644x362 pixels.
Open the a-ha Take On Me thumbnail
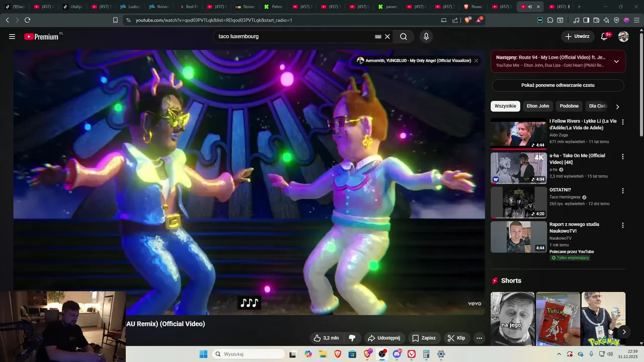(518, 168)
